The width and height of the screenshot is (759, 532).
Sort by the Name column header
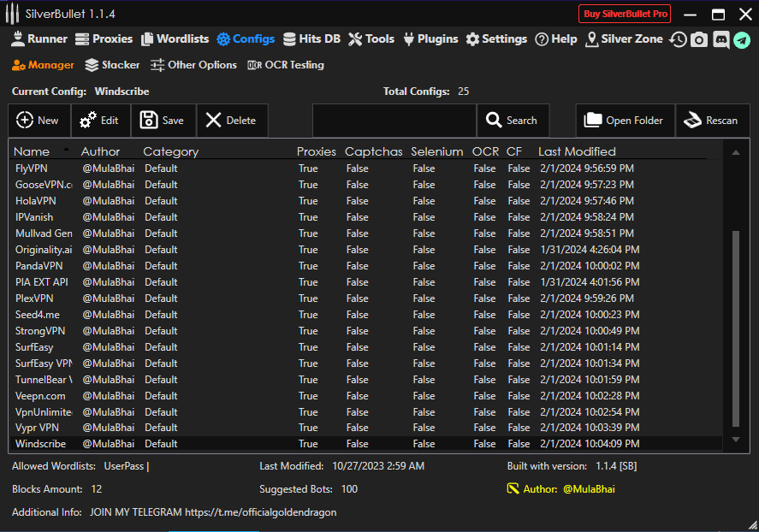(x=32, y=151)
